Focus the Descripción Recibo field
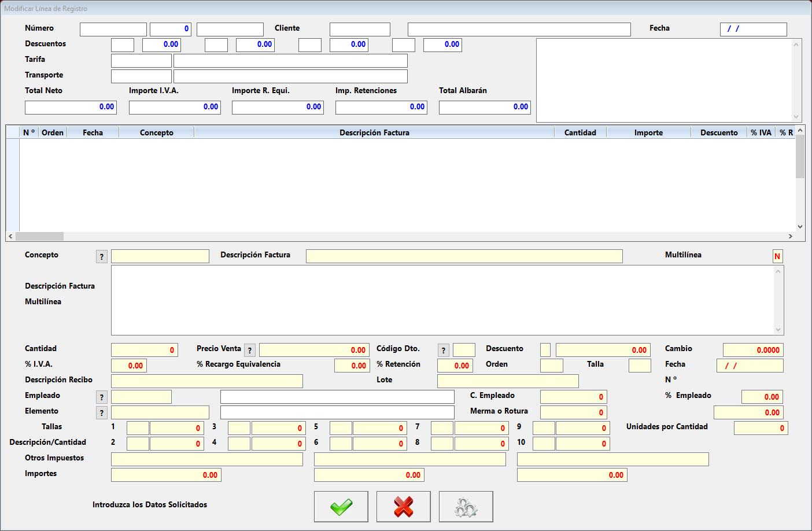812x531 pixels. (207, 381)
